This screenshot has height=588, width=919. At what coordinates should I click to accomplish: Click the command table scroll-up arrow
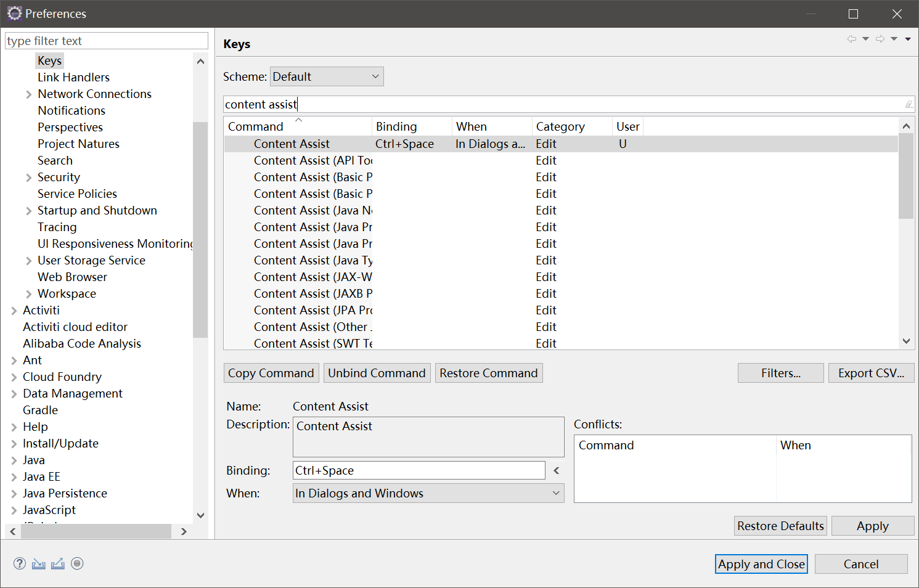pyautogui.click(x=906, y=126)
